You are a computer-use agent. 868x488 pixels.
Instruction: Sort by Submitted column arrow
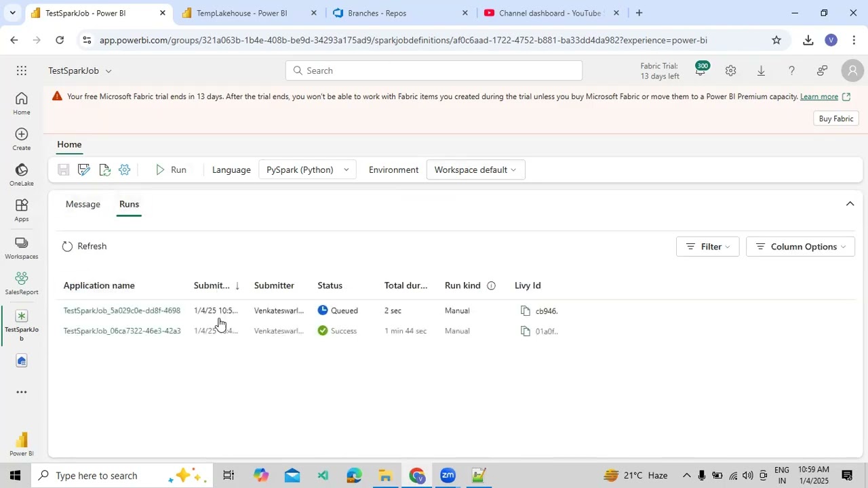click(237, 286)
